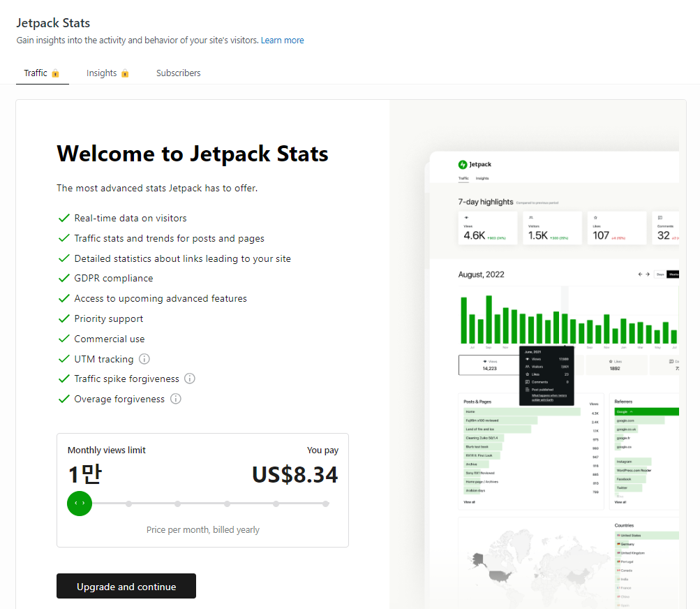The width and height of the screenshot is (700, 609).
Task: Set slider to the third tier dot
Action: tap(178, 504)
